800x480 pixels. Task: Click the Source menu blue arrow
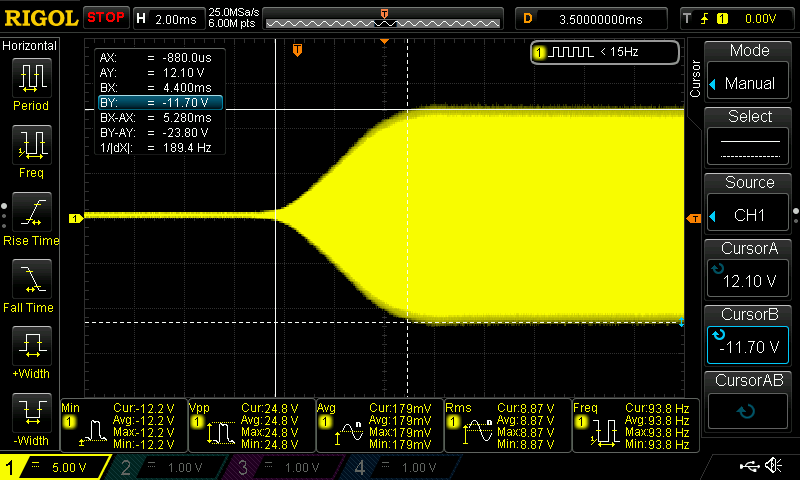point(713,216)
